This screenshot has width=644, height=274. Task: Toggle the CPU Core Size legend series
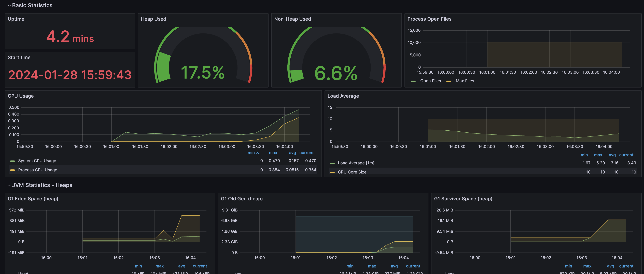pos(352,172)
